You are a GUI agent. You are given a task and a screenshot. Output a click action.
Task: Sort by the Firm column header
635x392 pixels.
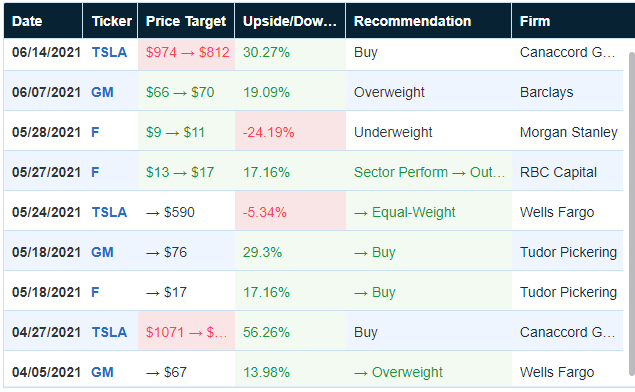[x=573, y=21]
